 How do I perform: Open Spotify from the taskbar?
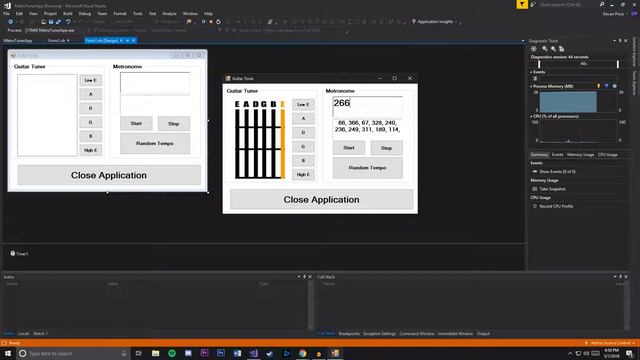pyautogui.click(x=172, y=353)
